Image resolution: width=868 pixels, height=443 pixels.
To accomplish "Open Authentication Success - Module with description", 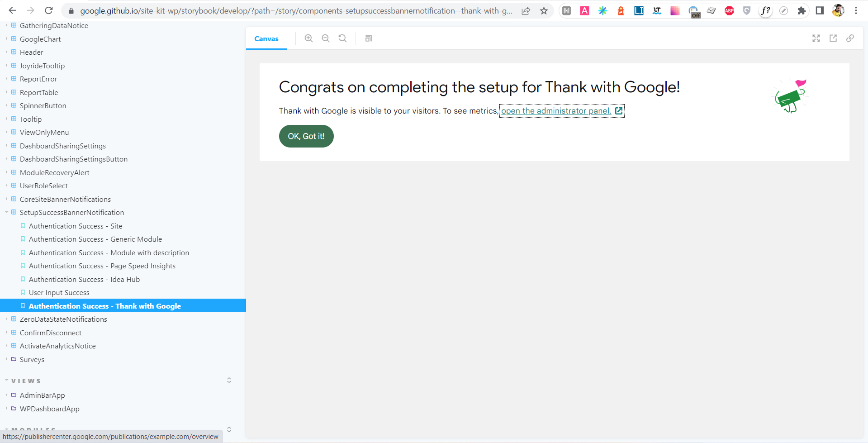I will click(109, 252).
